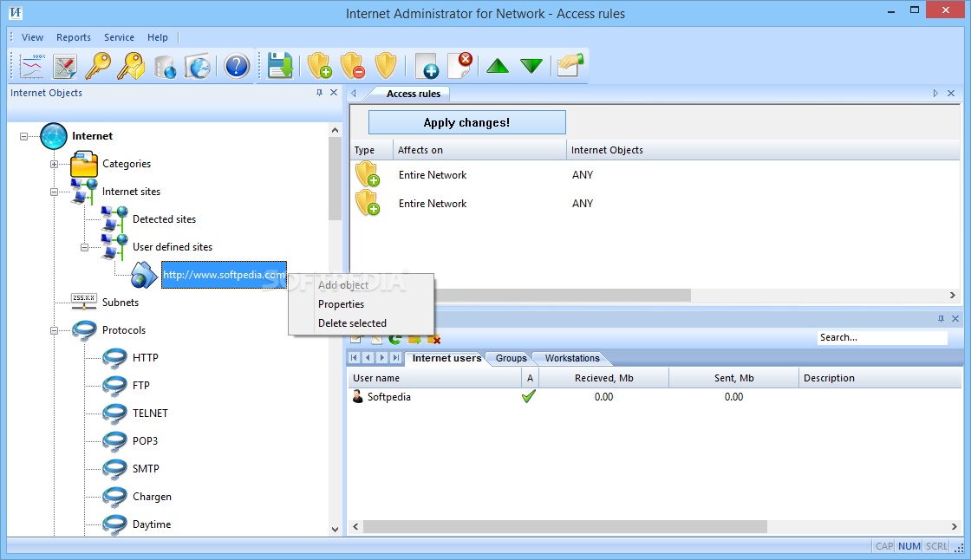Select the Subnets tree node

pos(121,303)
